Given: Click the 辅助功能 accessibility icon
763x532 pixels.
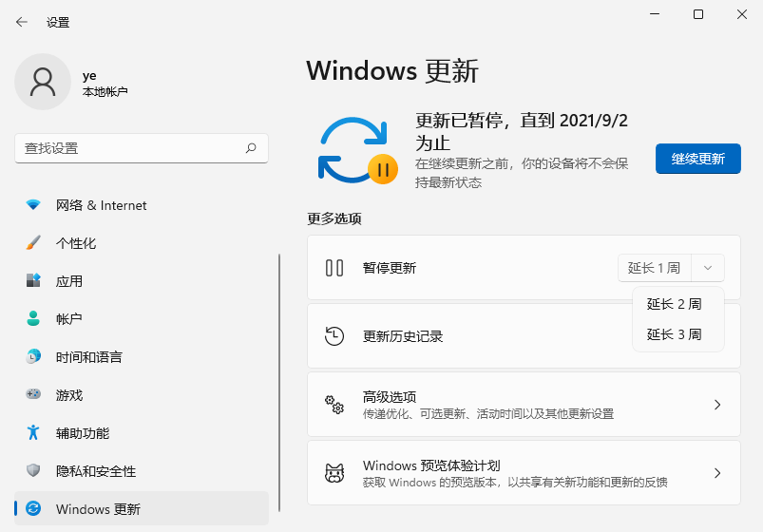Looking at the screenshot, I should [33, 433].
